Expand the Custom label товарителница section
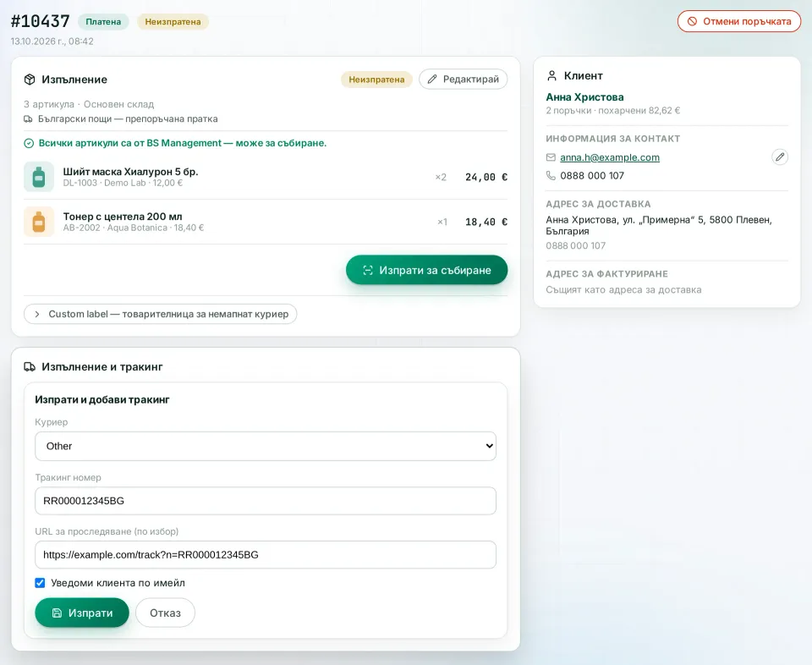812x665 pixels. (x=161, y=314)
